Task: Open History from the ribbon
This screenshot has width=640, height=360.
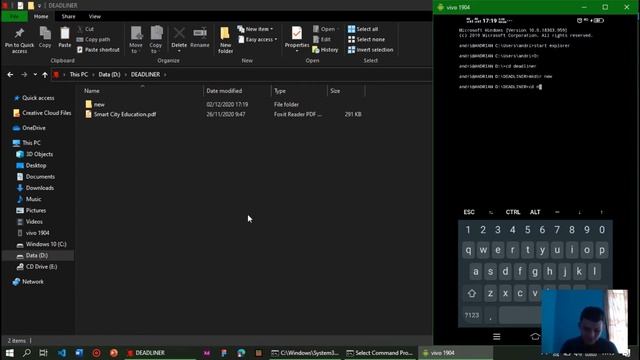Action: [x=325, y=50]
